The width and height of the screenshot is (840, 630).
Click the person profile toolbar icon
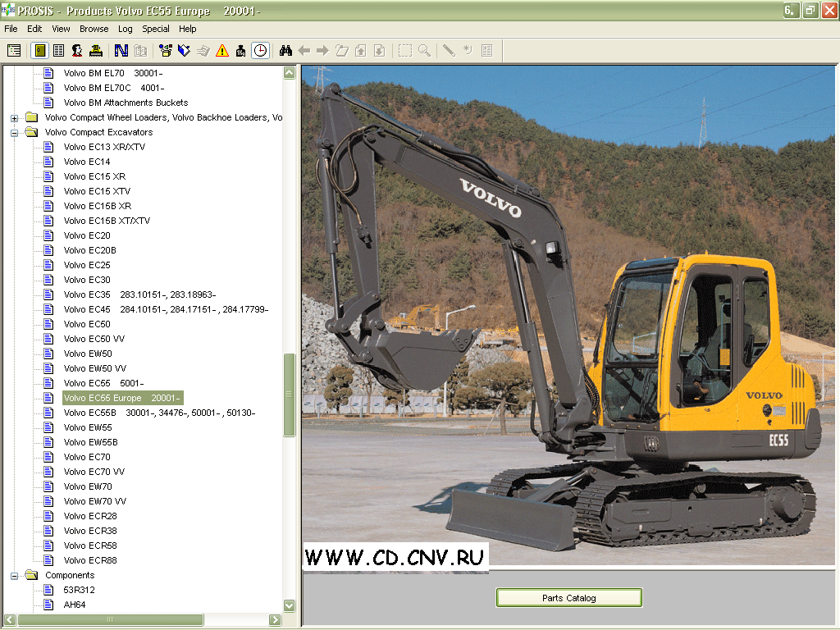point(77,51)
